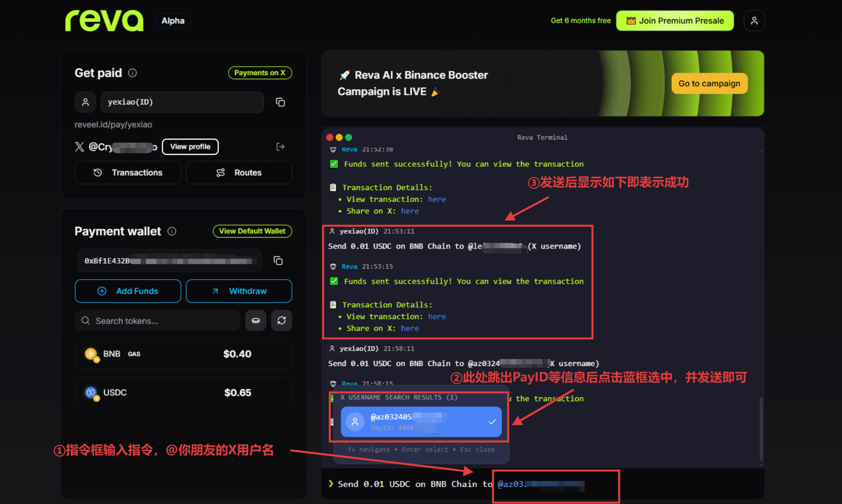Open Get paid info tooltip icon

pyautogui.click(x=133, y=73)
